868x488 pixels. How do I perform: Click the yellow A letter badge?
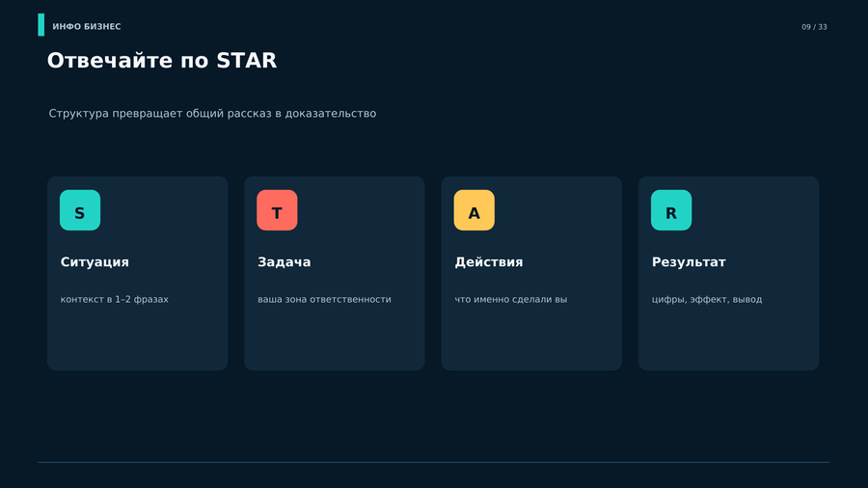474,210
